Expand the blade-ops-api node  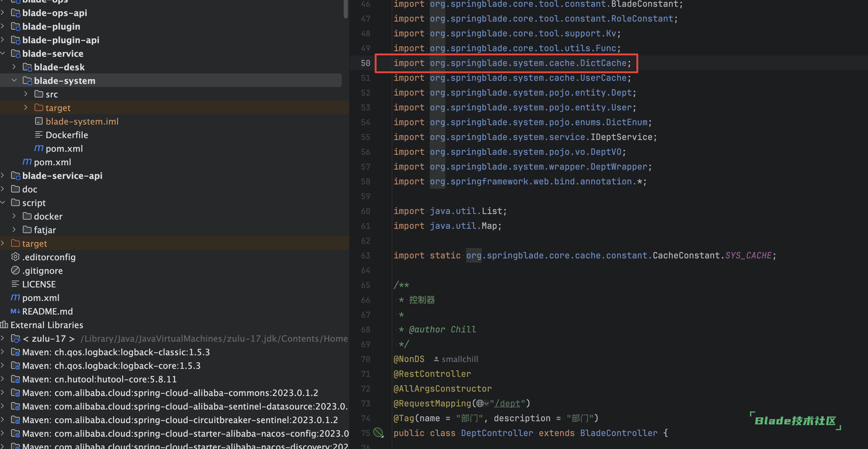tap(3, 13)
